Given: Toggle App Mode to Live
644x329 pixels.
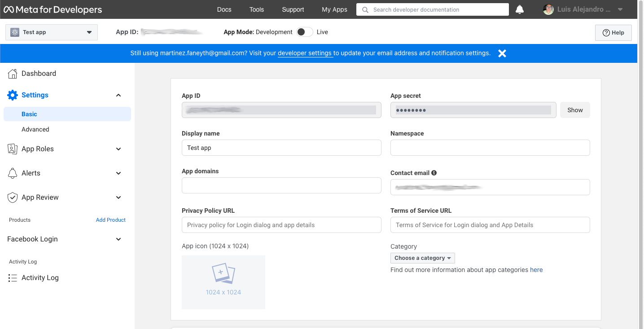Looking at the screenshot, I should tap(305, 32).
